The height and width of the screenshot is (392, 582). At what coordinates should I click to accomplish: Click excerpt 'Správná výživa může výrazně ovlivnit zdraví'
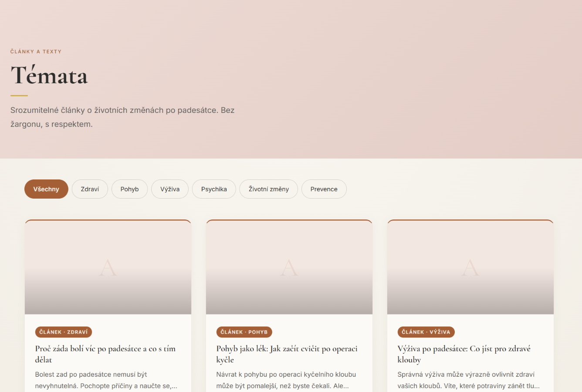tap(468, 380)
